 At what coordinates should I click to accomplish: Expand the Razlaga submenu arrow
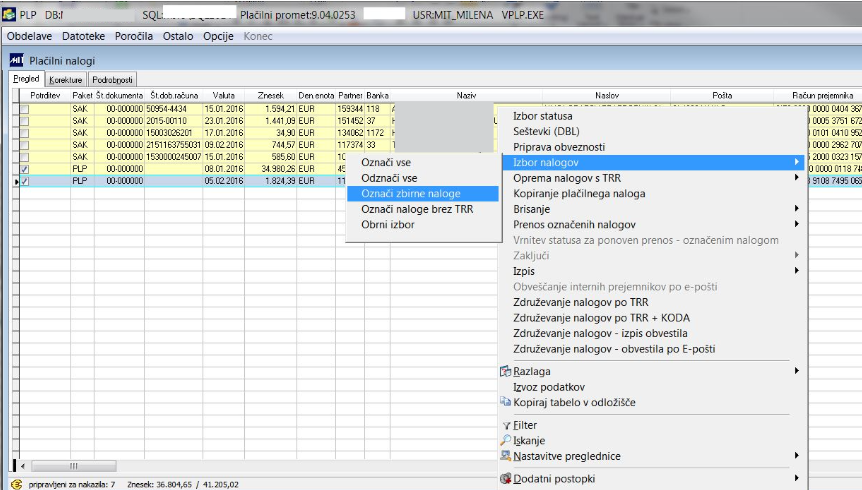[x=796, y=371]
